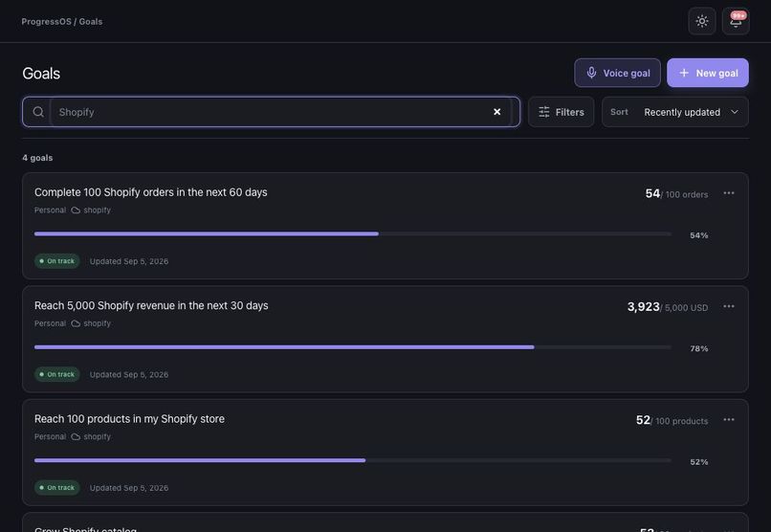This screenshot has width=771, height=532.
Task: Click the 54 / 100 orders value
Action: click(676, 193)
